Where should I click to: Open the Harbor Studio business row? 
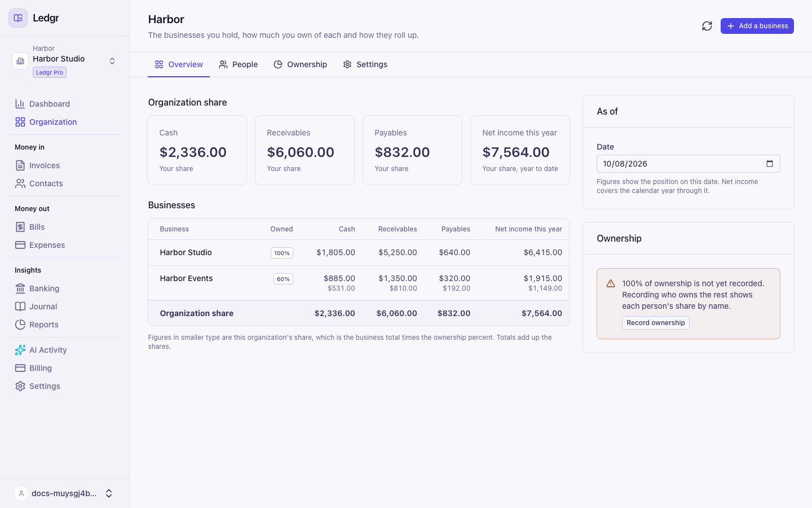[x=359, y=253]
